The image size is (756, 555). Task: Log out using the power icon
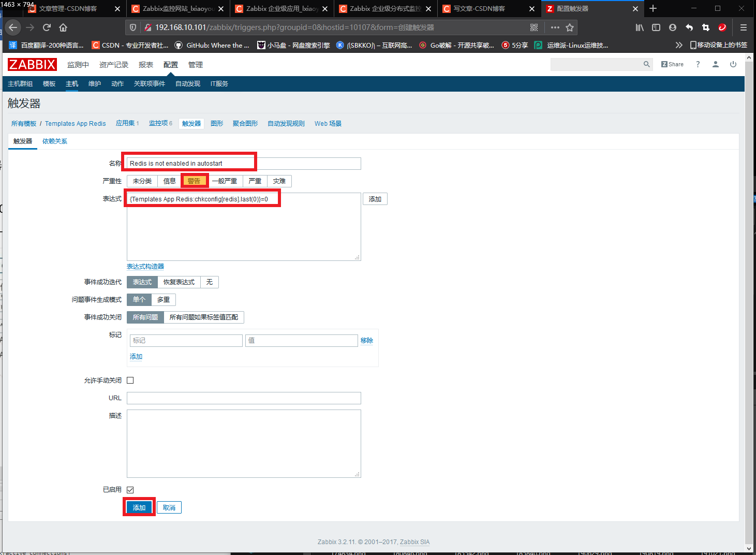pos(733,64)
